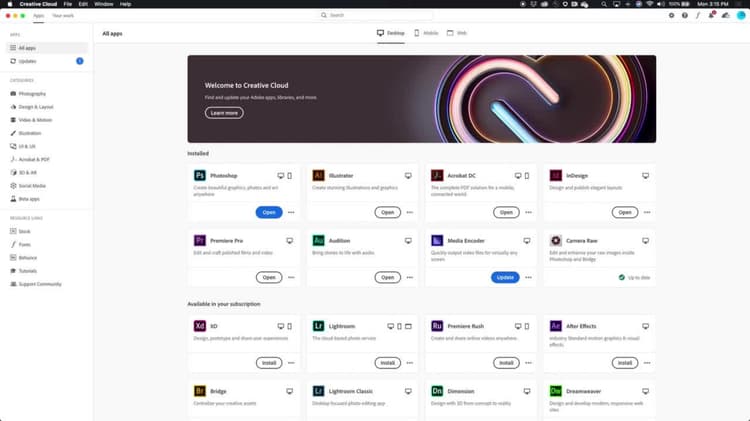The image size is (750, 421).
Task: Open more options for Audition
Action: 410,277
